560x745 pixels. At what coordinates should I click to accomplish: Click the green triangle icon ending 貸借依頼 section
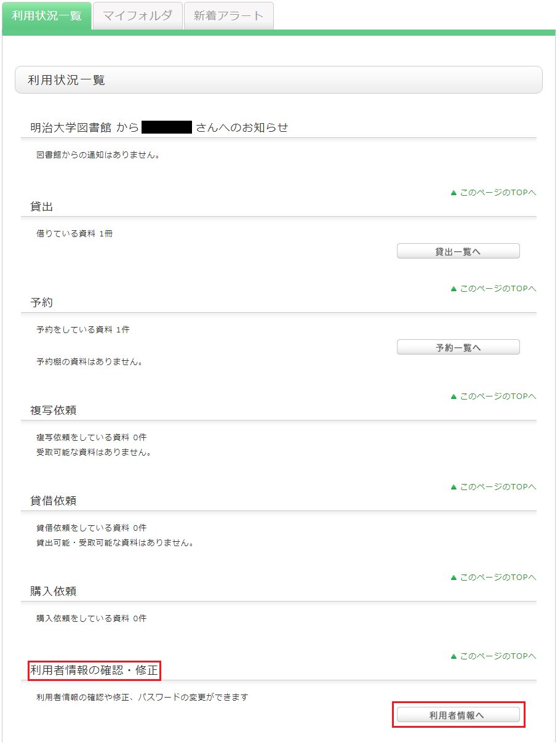454,578
